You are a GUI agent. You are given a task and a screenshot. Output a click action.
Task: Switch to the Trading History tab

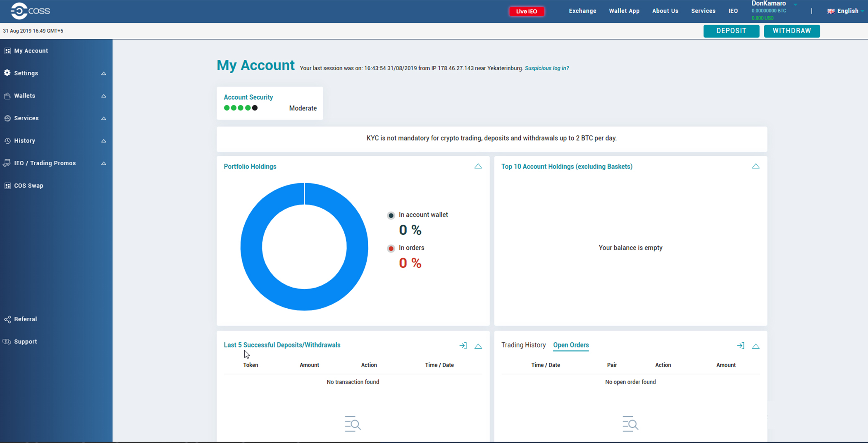(523, 345)
